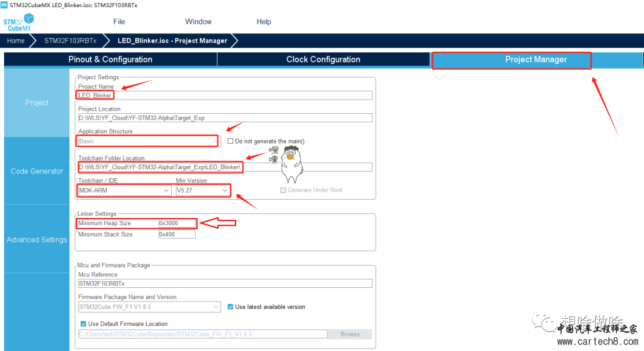Click the STM32CubeMX logo
Image resolution: width=644 pixels, height=351 pixels.
click(x=18, y=22)
